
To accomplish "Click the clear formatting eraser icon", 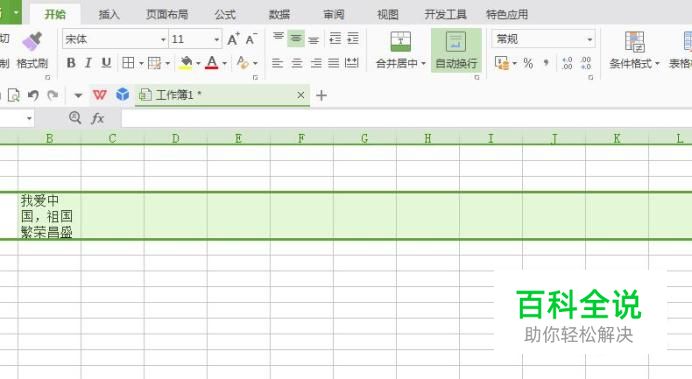I will click(x=242, y=63).
